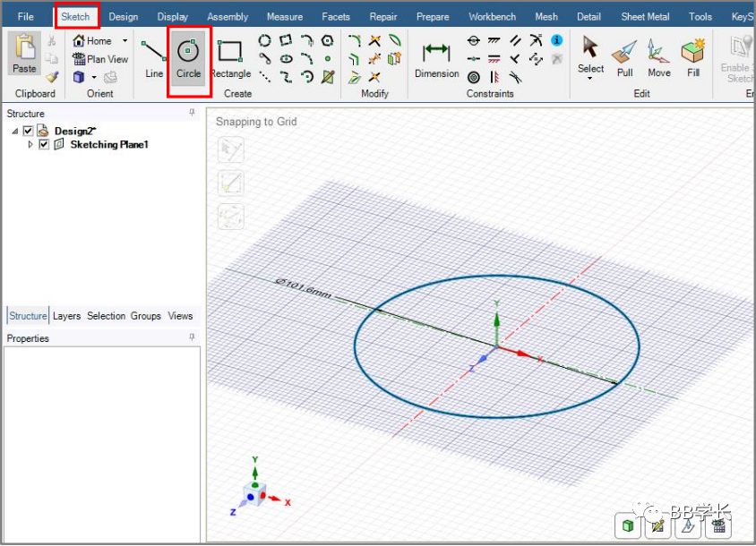The width and height of the screenshot is (756, 546).
Task: Pin the Structure panel
Action: [192, 113]
